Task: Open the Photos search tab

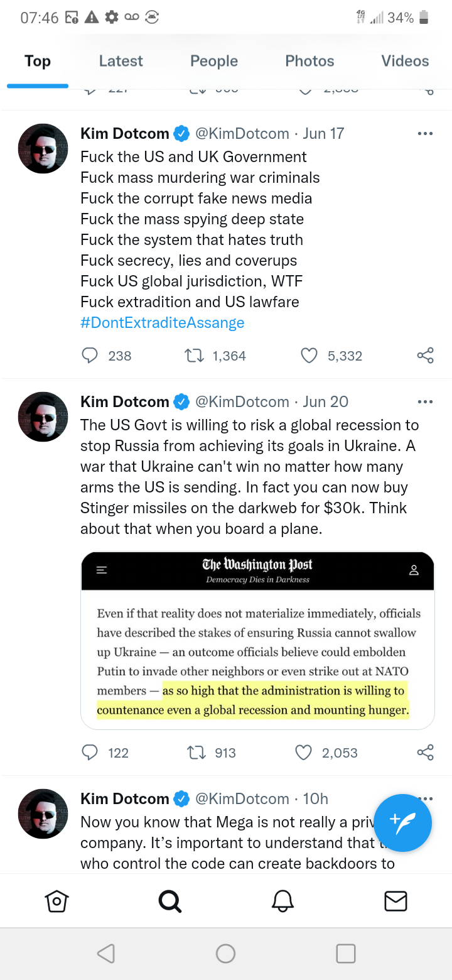Action: click(x=309, y=61)
